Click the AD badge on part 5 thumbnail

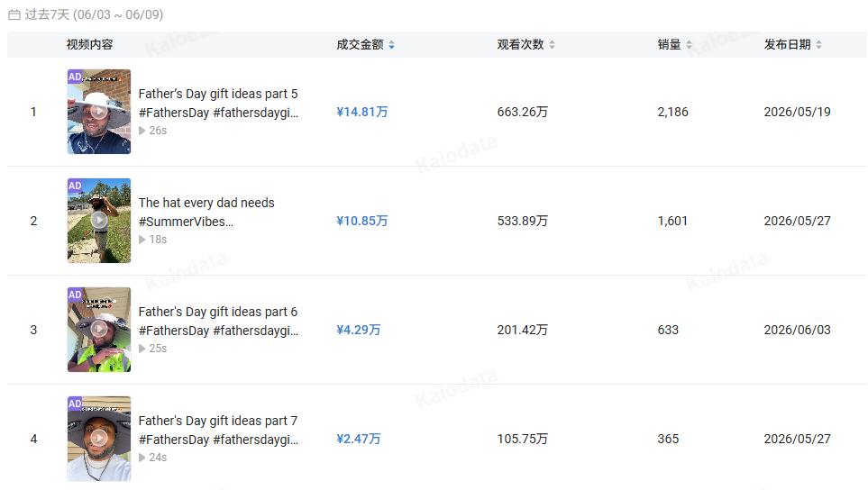(x=75, y=77)
